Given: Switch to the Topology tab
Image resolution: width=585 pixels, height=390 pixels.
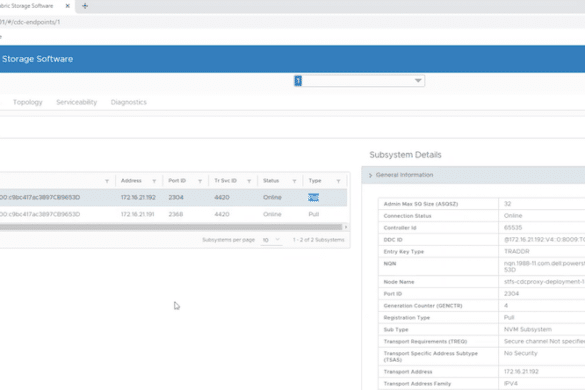Looking at the screenshot, I should [x=28, y=102].
